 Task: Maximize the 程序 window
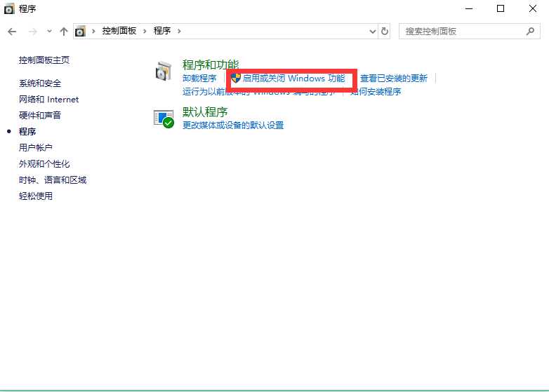(x=501, y=8)
